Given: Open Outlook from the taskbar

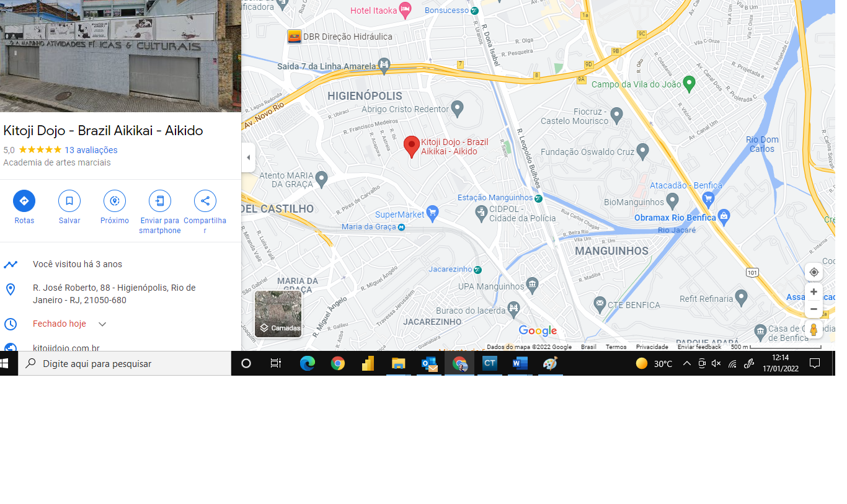Looking at the screenshot, I should point(429,364).
